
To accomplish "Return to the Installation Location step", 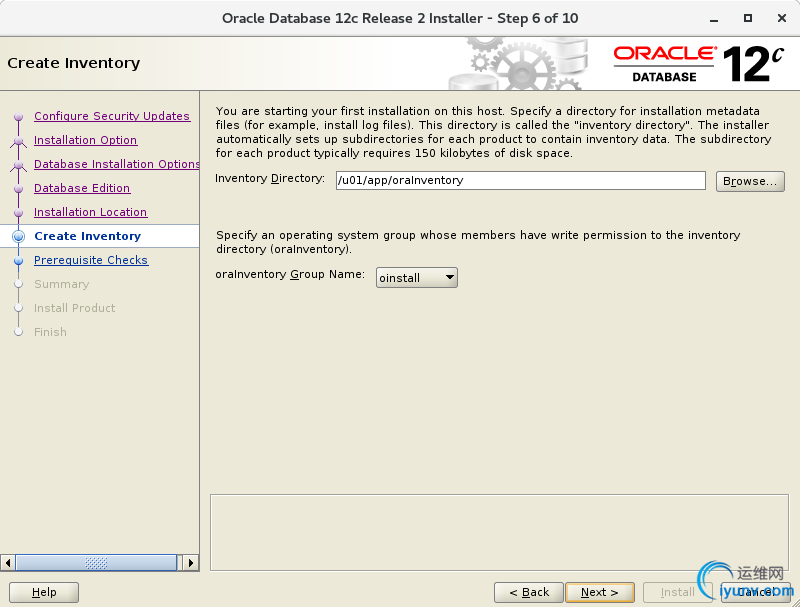I will tap(90, 212).
